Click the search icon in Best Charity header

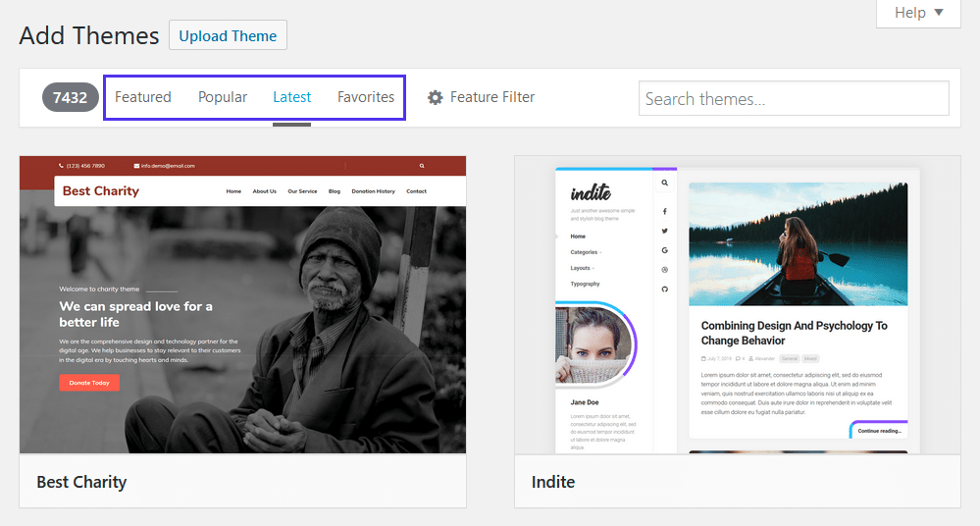coord(422,166)
